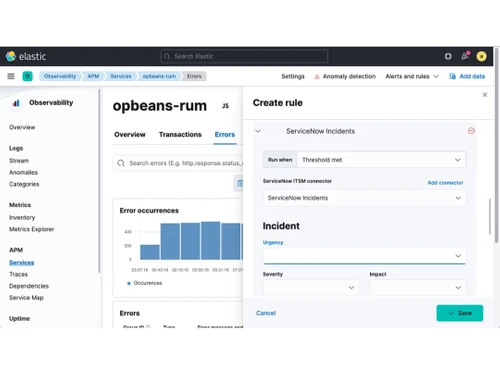The image size is (500, 375).
Task: Open APM Services in sidebar
Action: pos(21,263)
